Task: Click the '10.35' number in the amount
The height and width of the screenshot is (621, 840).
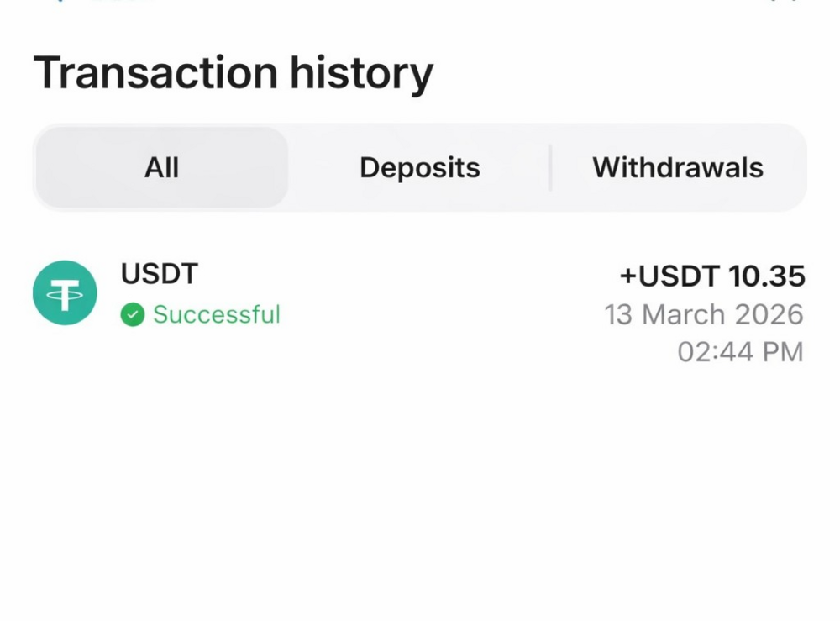Action: (766, 276)
